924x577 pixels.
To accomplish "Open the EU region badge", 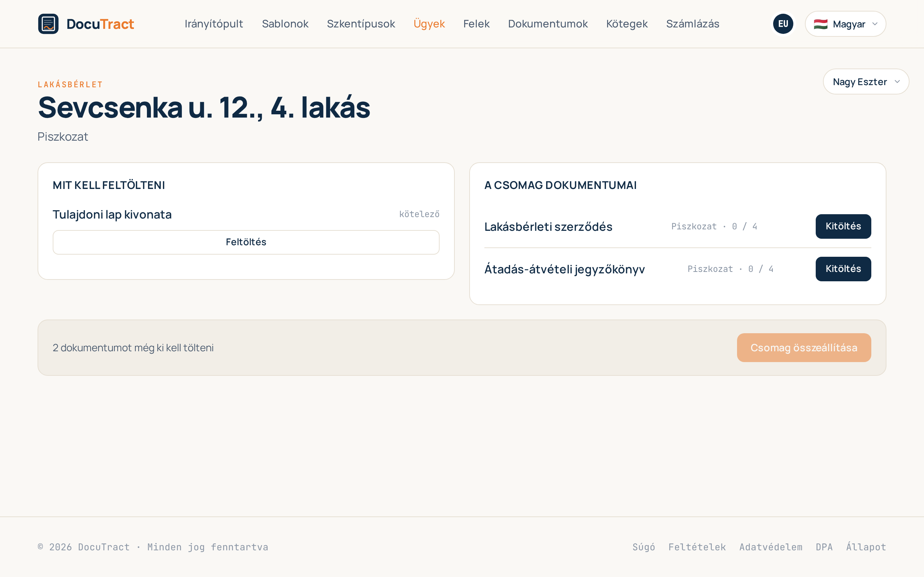I will (783, 24).
